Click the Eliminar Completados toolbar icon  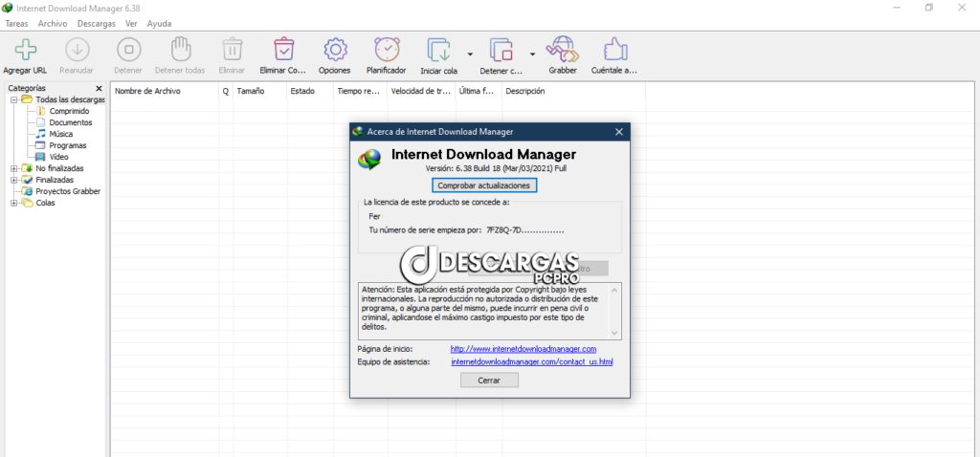coord(283,50)
